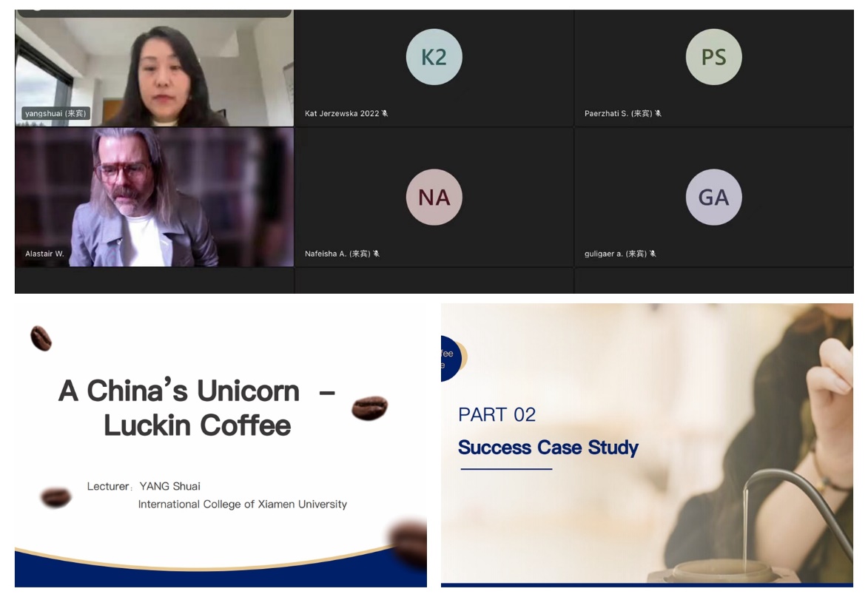Click the GA avatar circle
Viewport: 868px width, 597px height.
[x=713, y=197]
